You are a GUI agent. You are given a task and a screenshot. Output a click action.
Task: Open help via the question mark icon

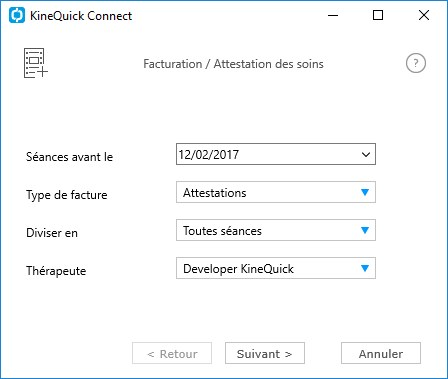[416, 63]
